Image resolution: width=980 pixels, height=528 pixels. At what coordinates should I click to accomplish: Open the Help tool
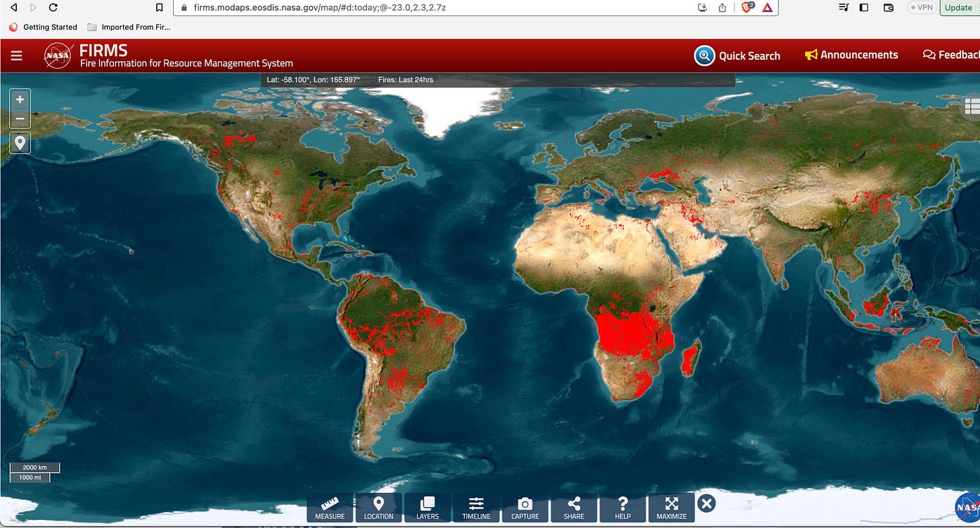coord(623,507)
